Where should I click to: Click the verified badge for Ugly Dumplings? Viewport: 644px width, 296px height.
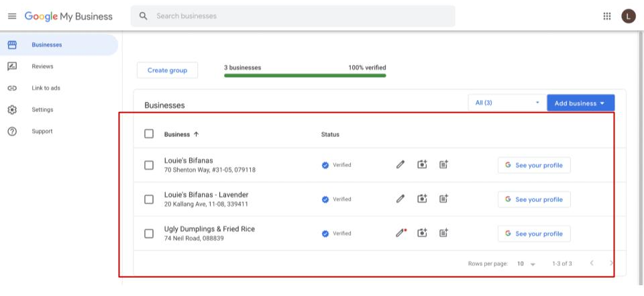pyautogui.click(x=325, y=234)
